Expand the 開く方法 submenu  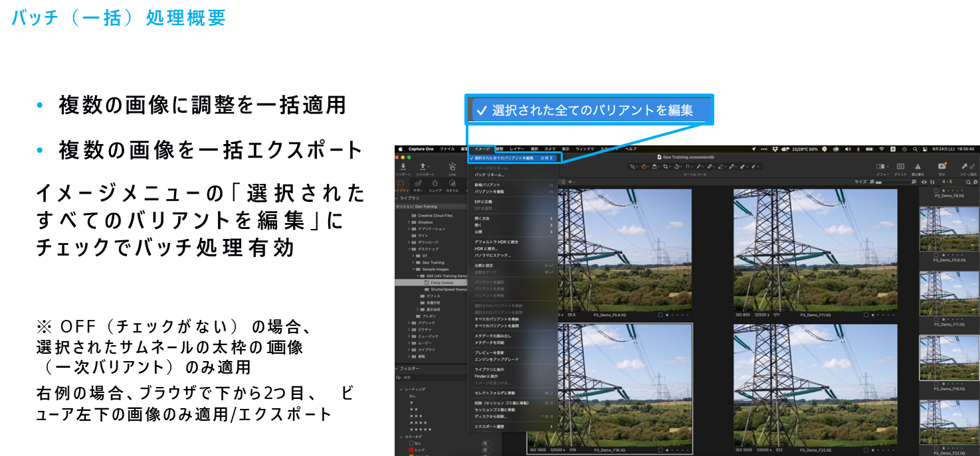click(x=512, y=218)
